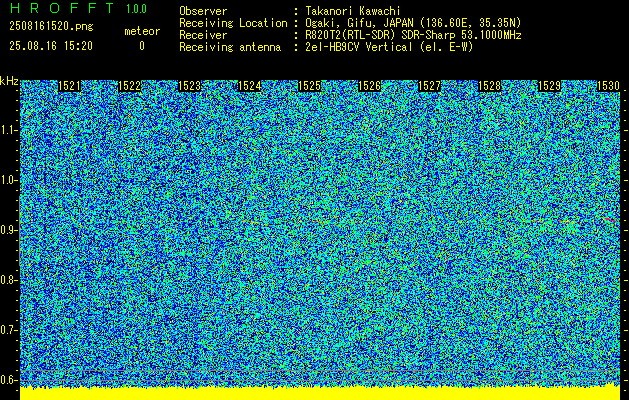The image size is (629, 400).
Task: Click the 1521 time marker
Action: (69, 86)
